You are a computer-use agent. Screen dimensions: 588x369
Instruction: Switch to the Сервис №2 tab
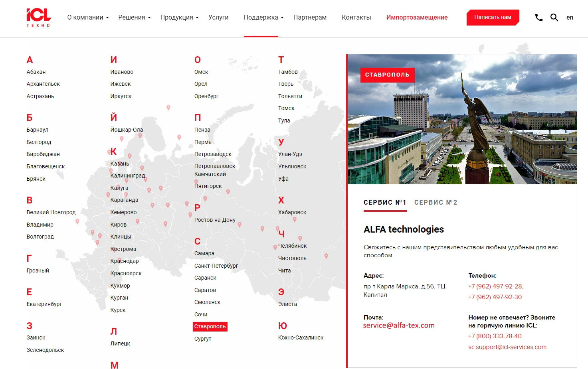tap(436, 203)
